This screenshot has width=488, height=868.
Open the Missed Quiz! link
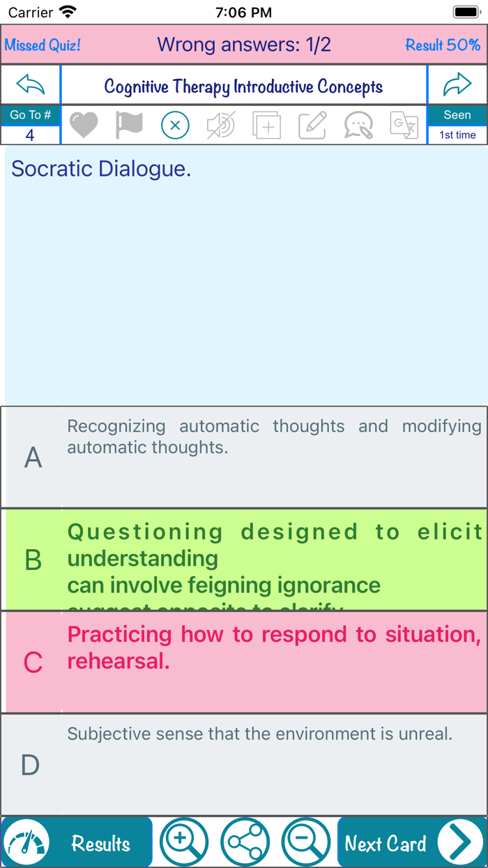coord(42,45)
